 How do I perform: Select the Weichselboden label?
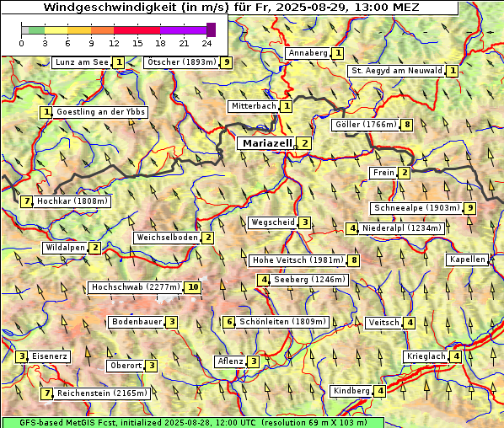168,238
